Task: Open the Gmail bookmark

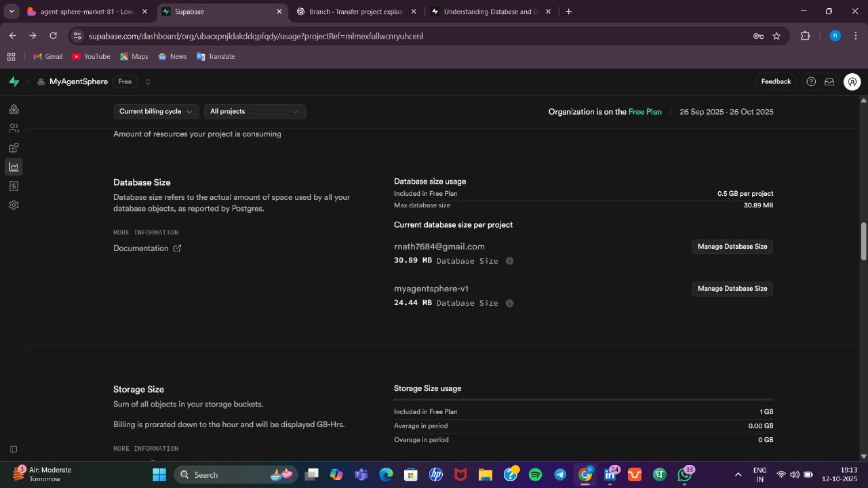Action: (47, 57)
